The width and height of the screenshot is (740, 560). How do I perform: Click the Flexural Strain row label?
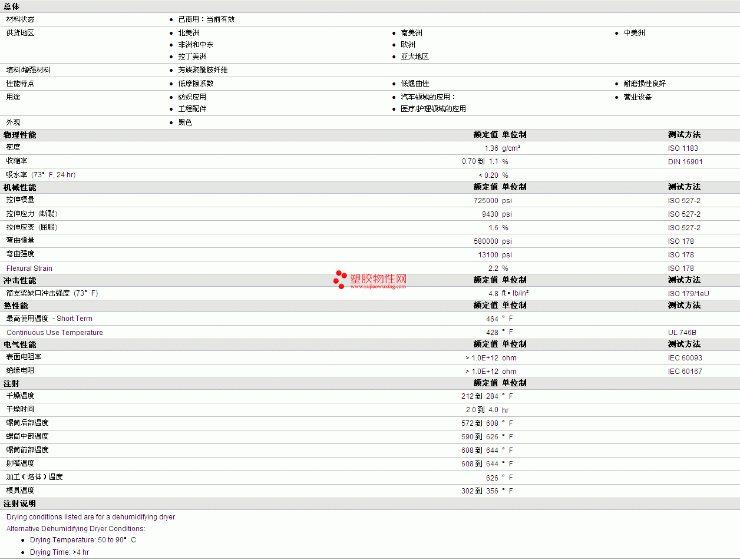(29, 269)
